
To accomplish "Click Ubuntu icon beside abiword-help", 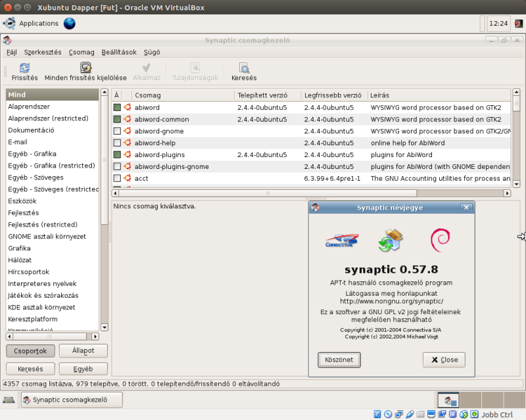I will tap(128, 143).
